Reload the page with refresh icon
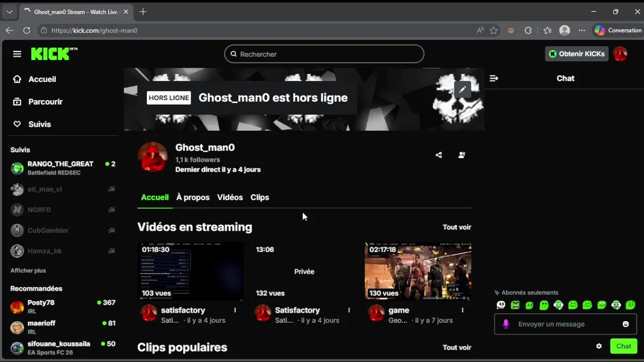Screen dimensions: 644x362 tap(27, 30)
